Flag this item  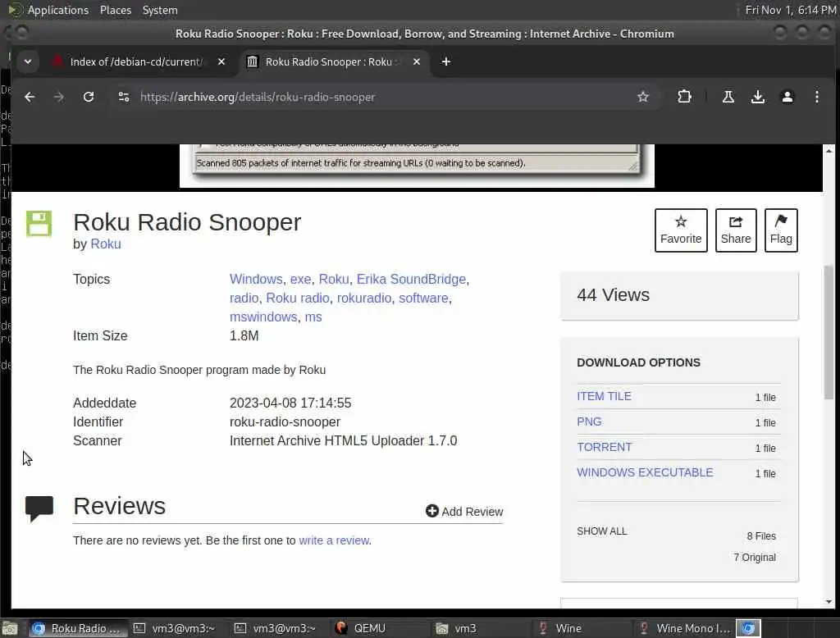[781, 230]
